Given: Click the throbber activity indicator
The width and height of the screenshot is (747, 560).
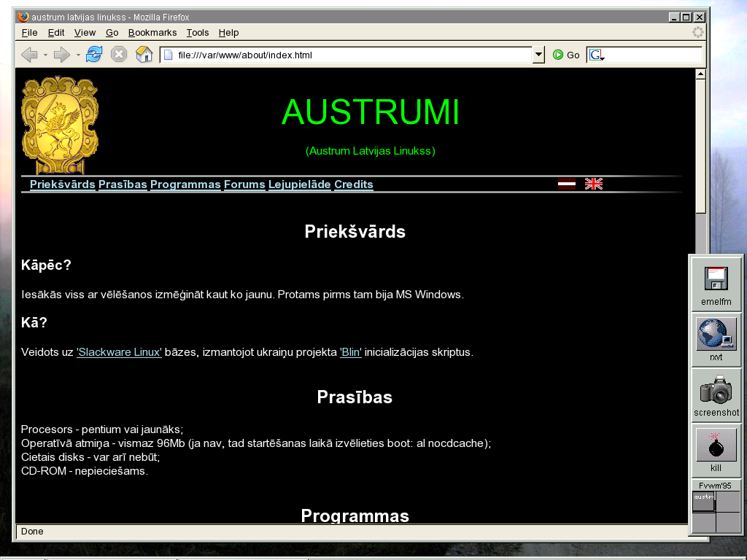Looking at the screenshot, I should (x=698, y=32).
